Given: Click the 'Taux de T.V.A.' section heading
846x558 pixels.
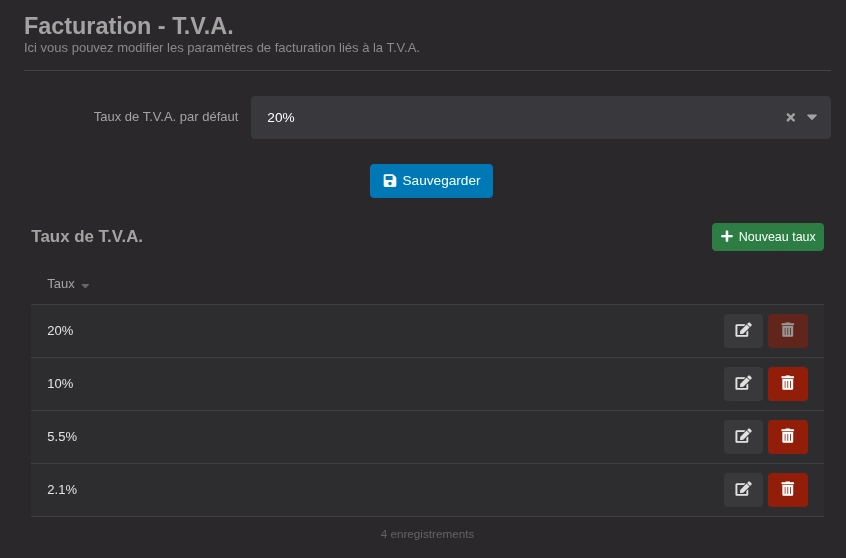Looking at the screenshot, I should [87, 236].
